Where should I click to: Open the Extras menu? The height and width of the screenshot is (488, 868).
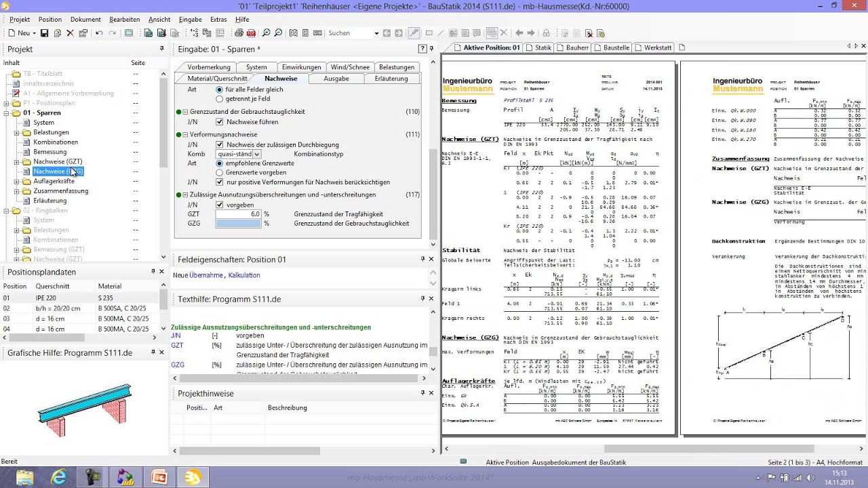(218, 20)
